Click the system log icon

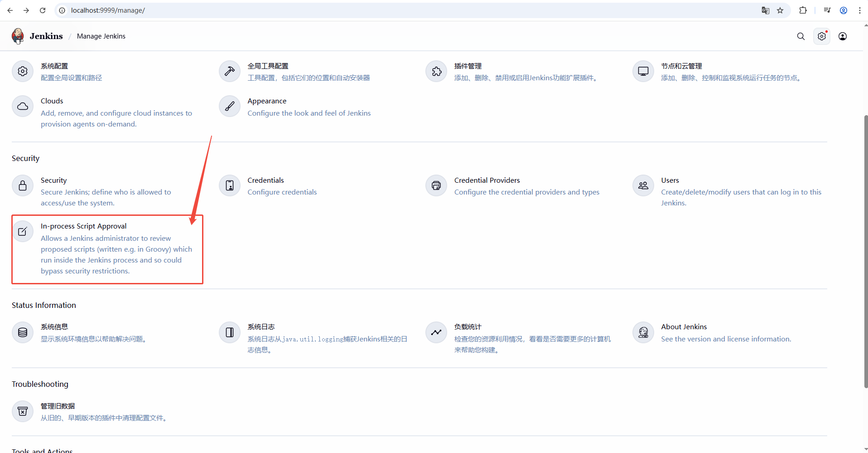(x=230, y=332)
